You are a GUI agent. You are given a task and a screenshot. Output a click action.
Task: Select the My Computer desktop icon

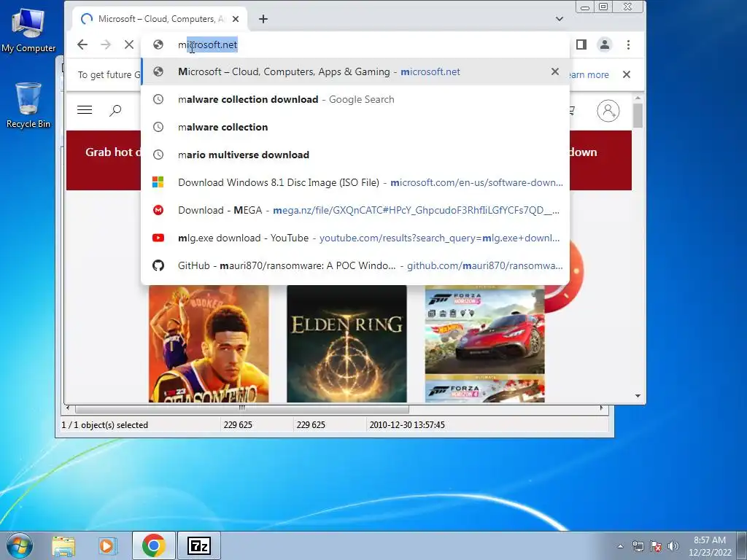[28, 31]
